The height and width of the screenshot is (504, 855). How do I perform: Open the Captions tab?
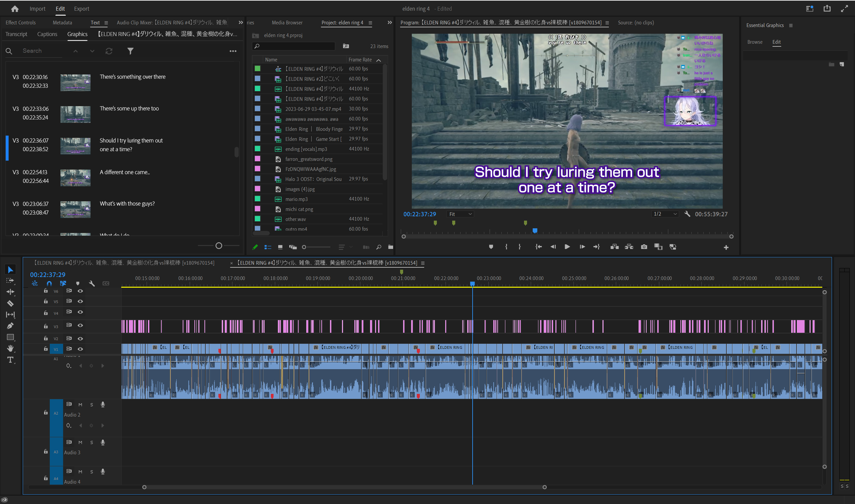(x=47, y=34)
